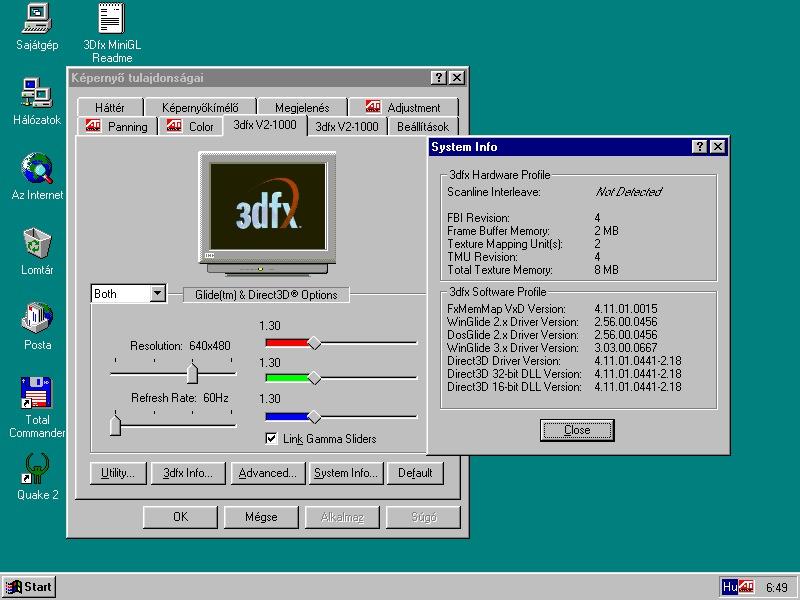Switch to the Képernyőkímélő tab
This screenshot has height=600, width=800.
click(x=200, y=108)
